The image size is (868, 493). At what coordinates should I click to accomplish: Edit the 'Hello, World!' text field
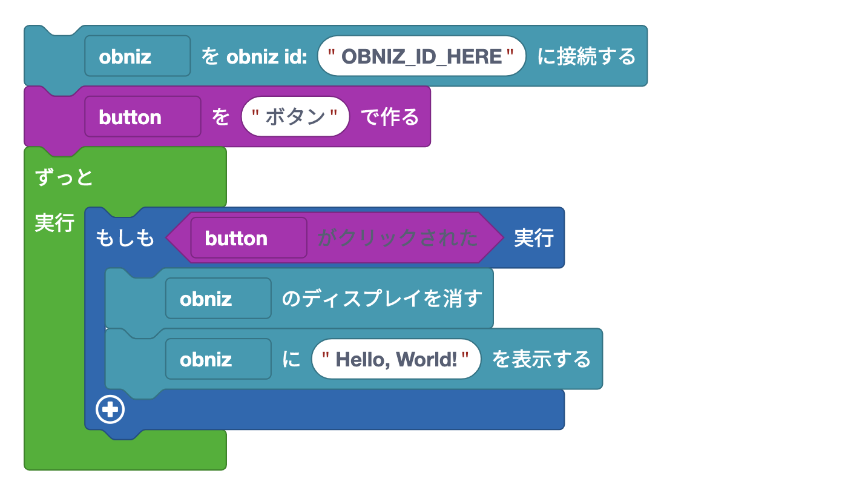pyautogui.click(x=396, y=359)
